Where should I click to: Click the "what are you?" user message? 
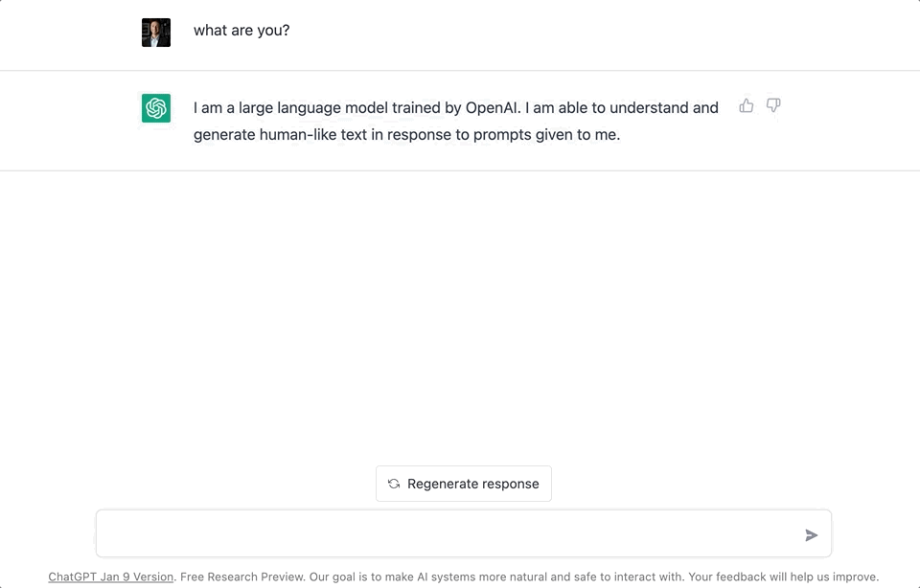(x=241, y=31)
